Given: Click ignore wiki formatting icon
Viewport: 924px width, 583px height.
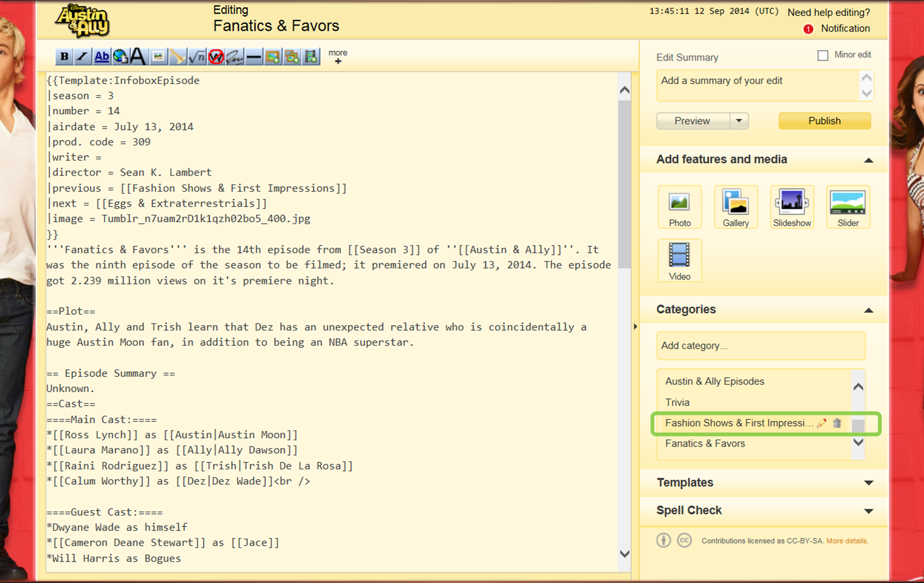Looking at the screenshot, I should click(x=216, y=56).
